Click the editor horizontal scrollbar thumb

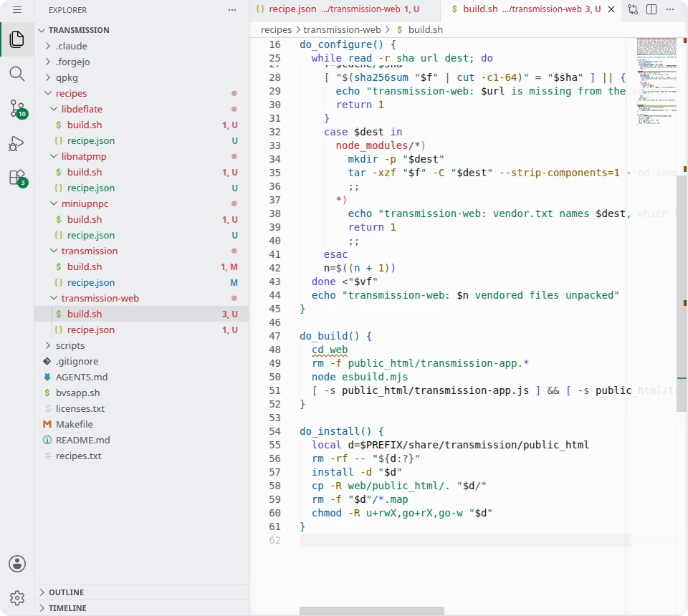[372, 611]
